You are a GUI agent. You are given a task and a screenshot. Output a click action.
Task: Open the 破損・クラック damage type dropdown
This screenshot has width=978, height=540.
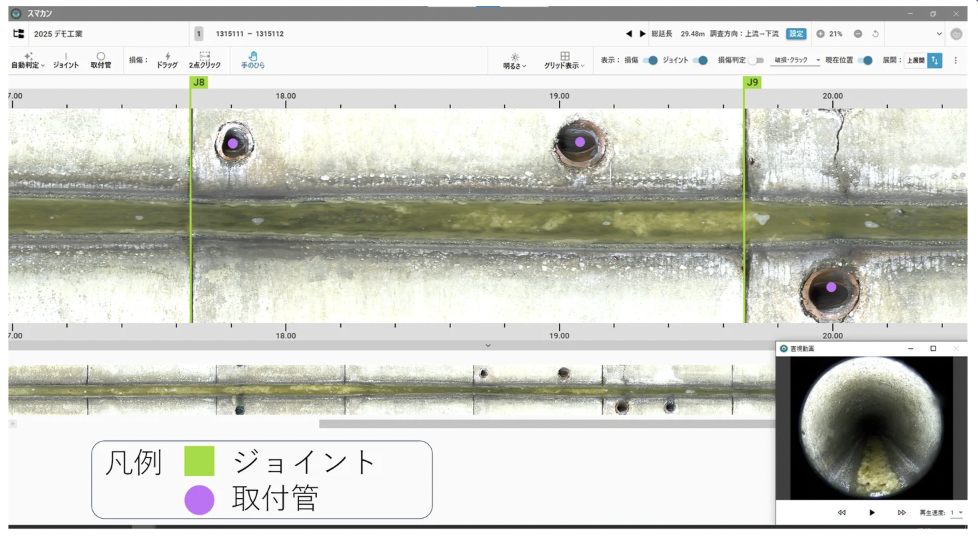tap(797, 61)
